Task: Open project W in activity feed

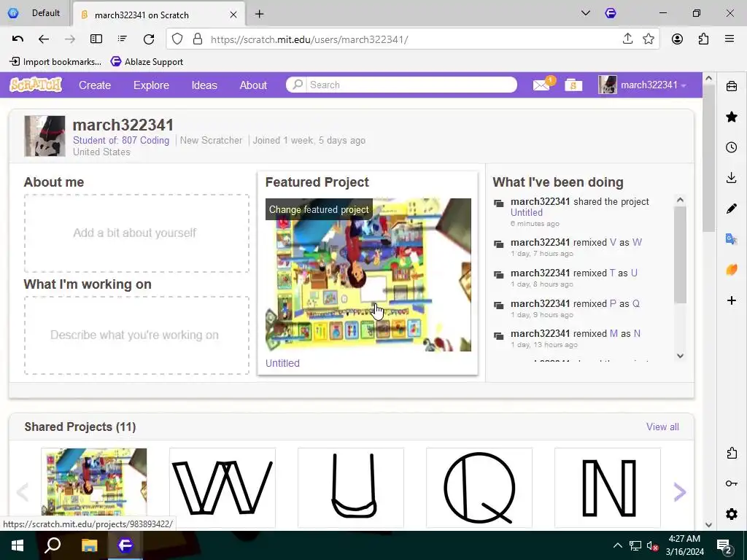Action: pos(637,242)
